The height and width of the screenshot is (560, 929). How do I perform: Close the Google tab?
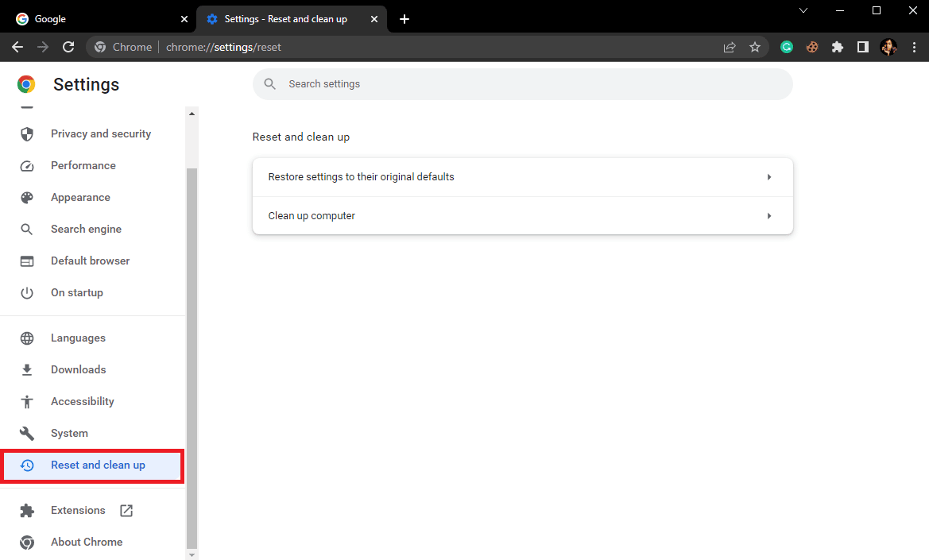184,19
